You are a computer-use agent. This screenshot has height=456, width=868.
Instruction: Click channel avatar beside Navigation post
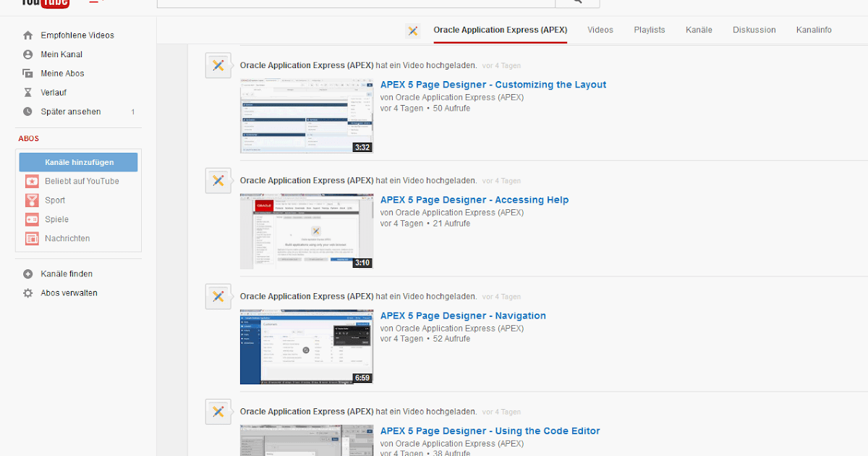[218, 297]
